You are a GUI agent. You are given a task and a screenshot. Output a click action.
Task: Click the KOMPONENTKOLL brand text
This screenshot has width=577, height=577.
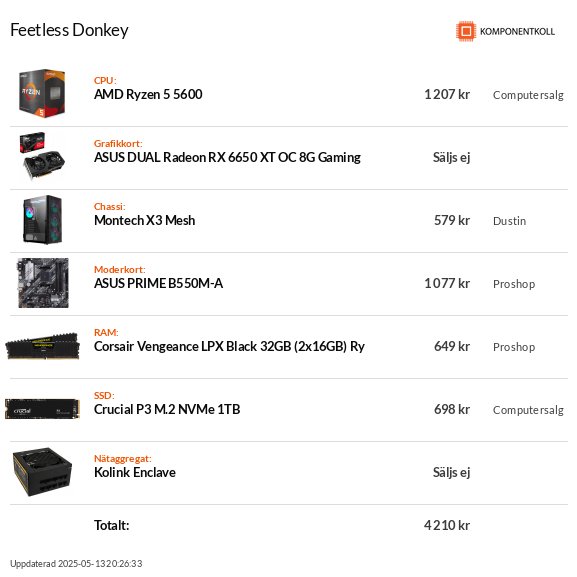pos(517,32)
